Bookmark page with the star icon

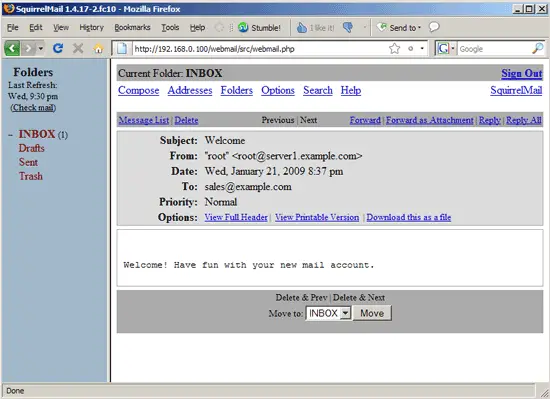point(395,48)
